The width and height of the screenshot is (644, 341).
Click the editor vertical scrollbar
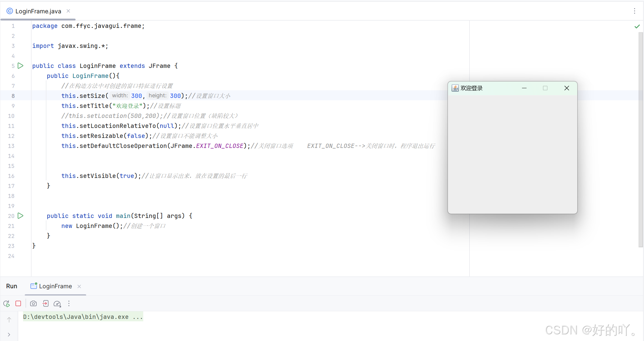tap(640, 139)
